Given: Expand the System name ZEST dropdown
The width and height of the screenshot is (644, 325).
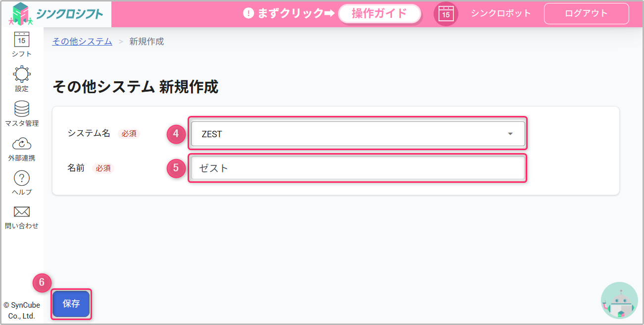Looking at the screenshot, I should click(357, 134).
